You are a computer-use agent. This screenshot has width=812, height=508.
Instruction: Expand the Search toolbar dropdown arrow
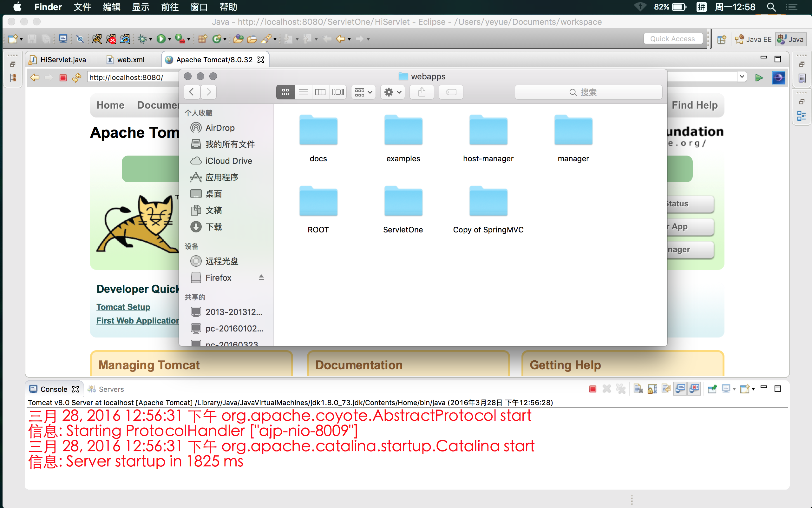click(275, 39)
